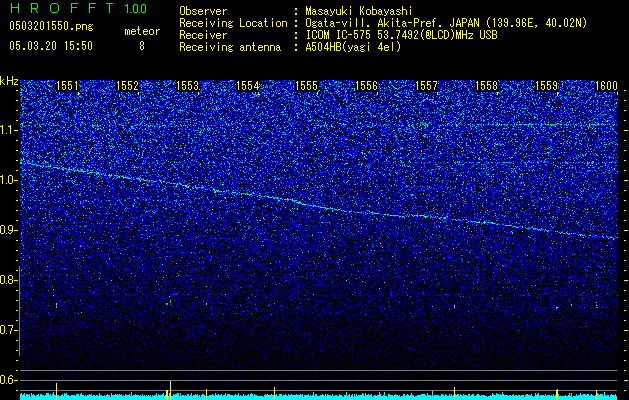Click the ICOM IC-575 receiver text
The height and width of the screenshot is (400, 629).
click(x=401, y=35)
